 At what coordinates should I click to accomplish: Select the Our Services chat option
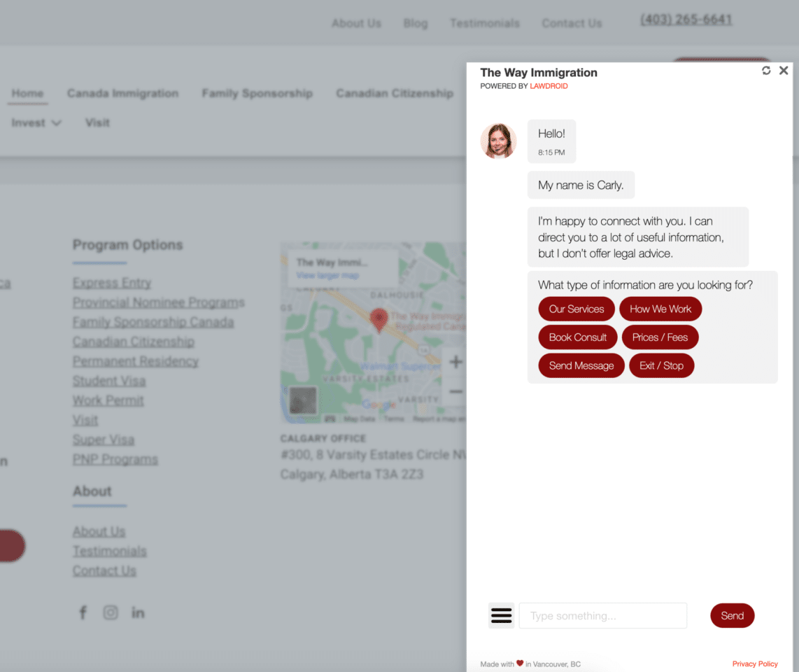click(577, 309)
